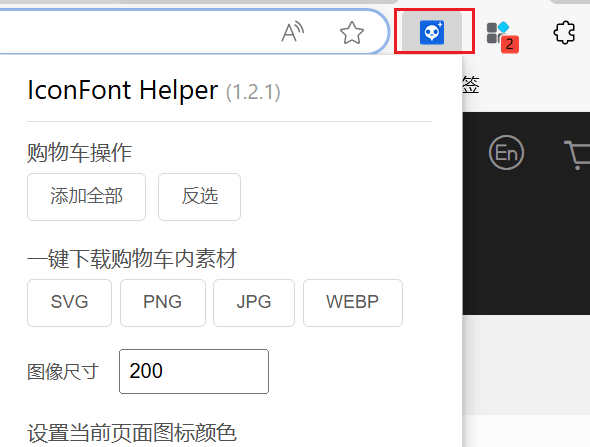Screen dimensions: 590x447
Task: Click the 购物车操作 heading
Action: [x=79, y=153]
